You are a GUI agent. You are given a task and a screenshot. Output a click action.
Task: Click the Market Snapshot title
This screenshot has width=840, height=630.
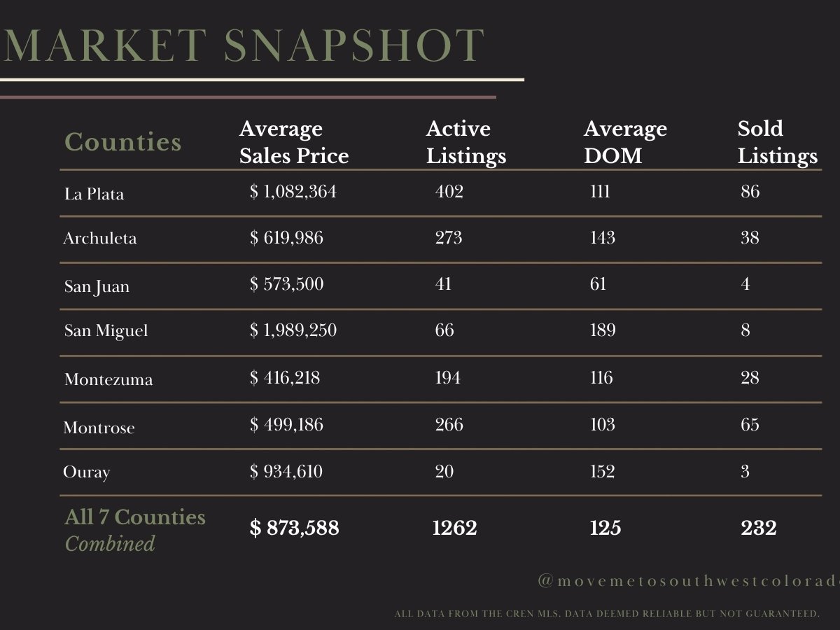coord(244,46)
